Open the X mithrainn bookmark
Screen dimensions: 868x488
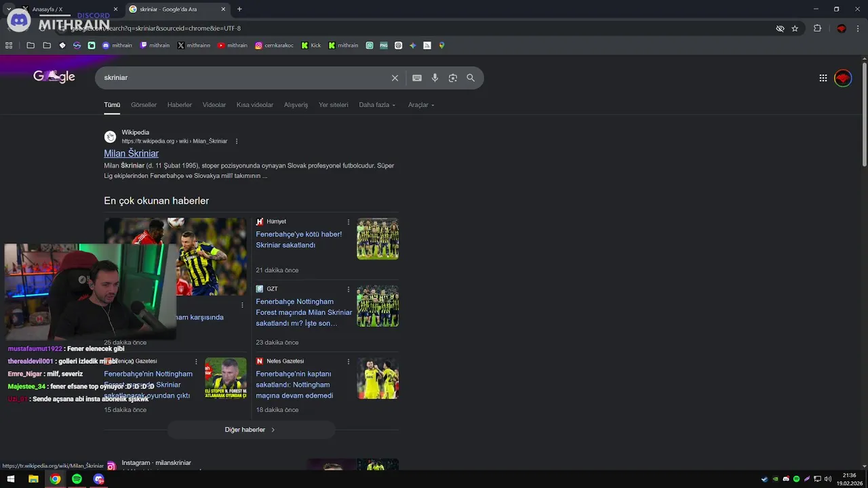pos(194,45)
